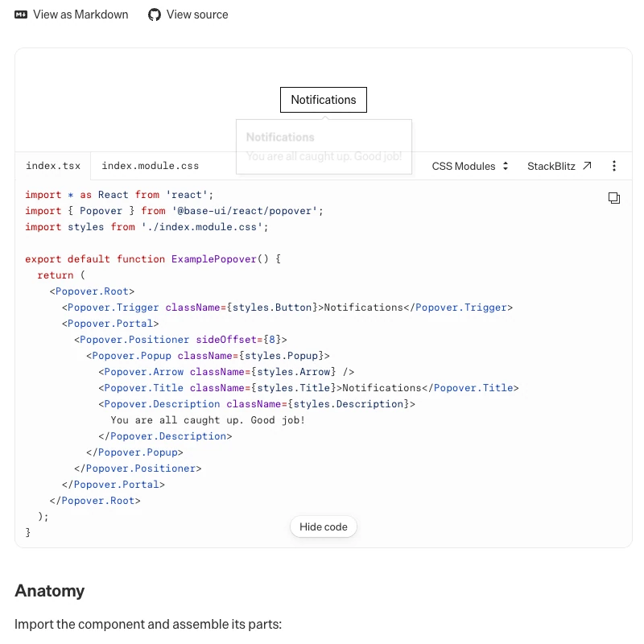Click the Popover.Trigger code line
This screenshot has width=644, height=644.
point(287,308)
